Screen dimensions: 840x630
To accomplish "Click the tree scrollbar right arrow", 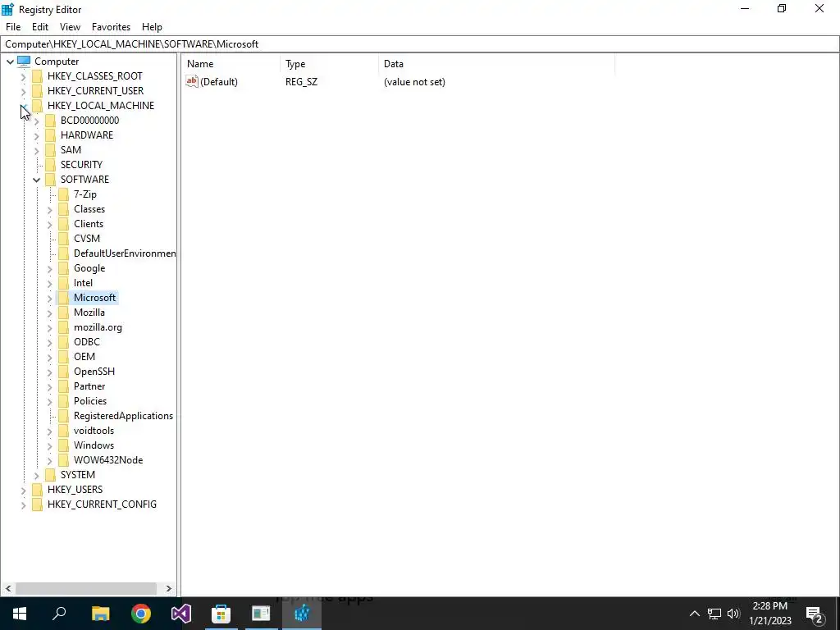I will (169, 588).
